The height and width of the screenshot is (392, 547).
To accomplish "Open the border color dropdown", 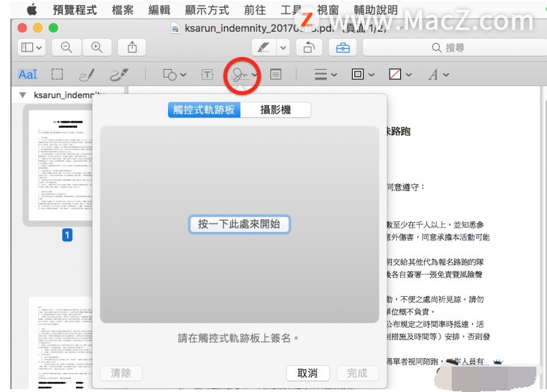I will pyautogui.click(x=363, y=74).
